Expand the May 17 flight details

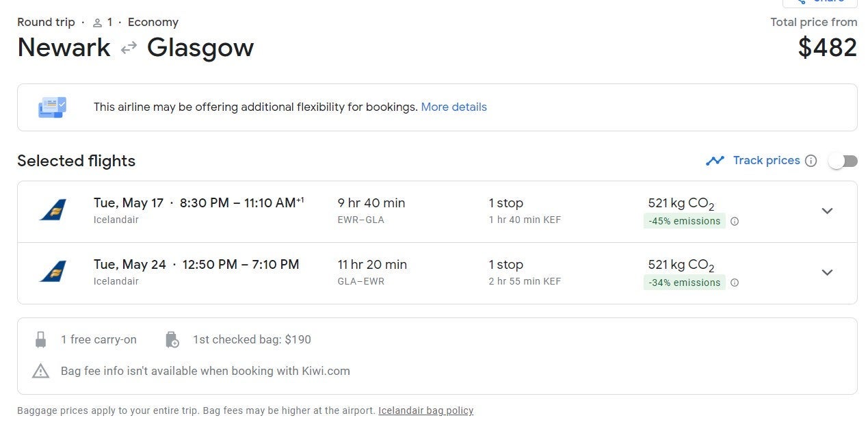coord(827,211)
